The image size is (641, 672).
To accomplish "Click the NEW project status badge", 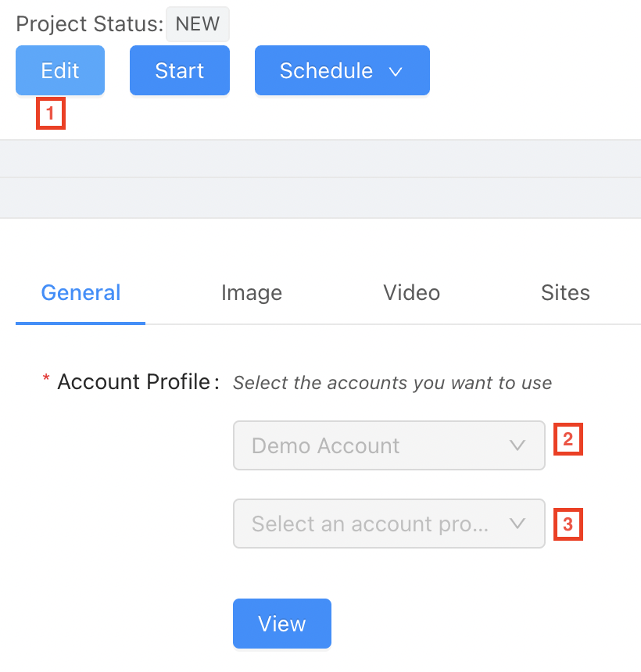I will 198,24.
